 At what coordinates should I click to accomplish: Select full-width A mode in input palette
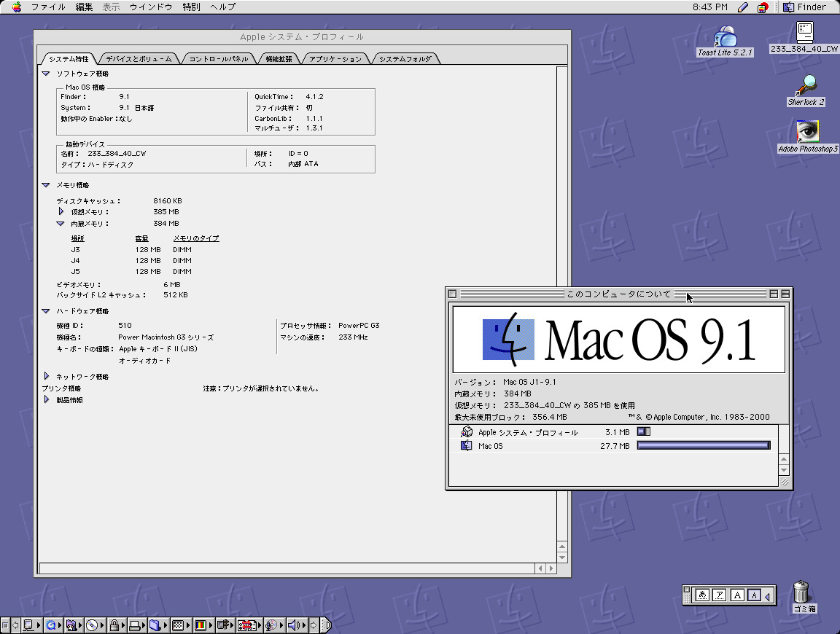tap(737, 595)
